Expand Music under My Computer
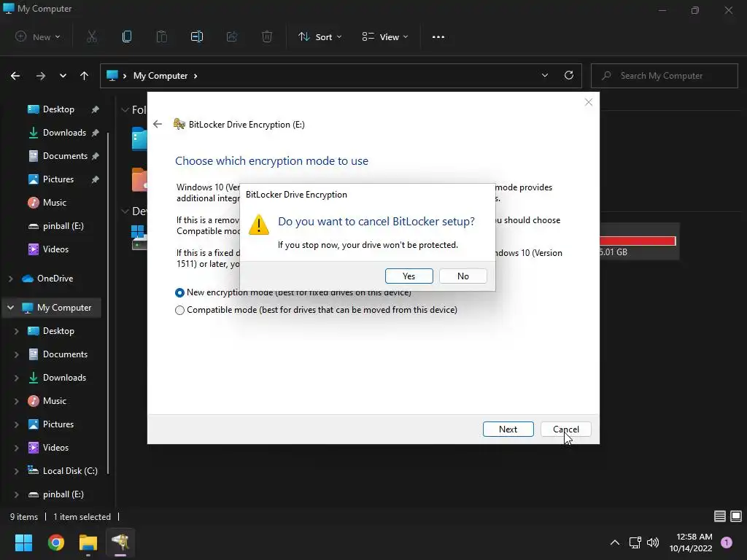Image resolution: width=747 pixels, height=560 pixels. point(16,401)
